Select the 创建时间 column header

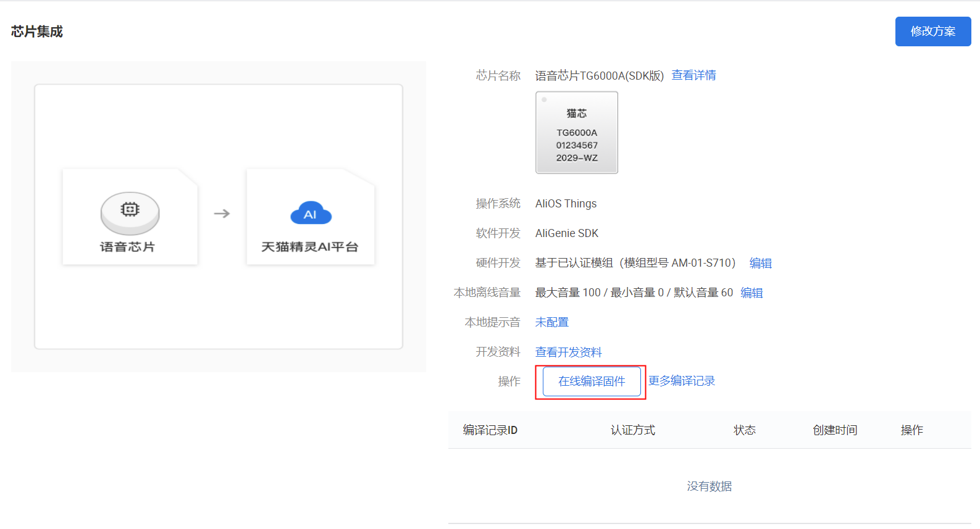(835, 430)
